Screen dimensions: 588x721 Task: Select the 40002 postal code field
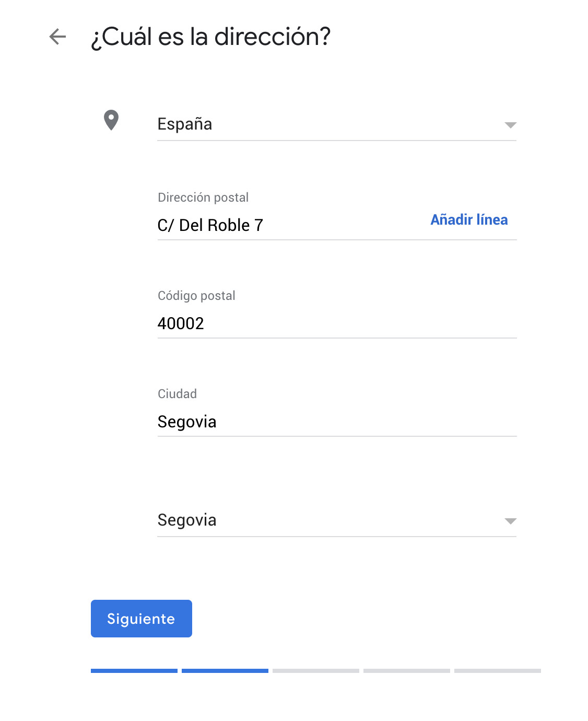pyautogui.click(x=337, y=323)
